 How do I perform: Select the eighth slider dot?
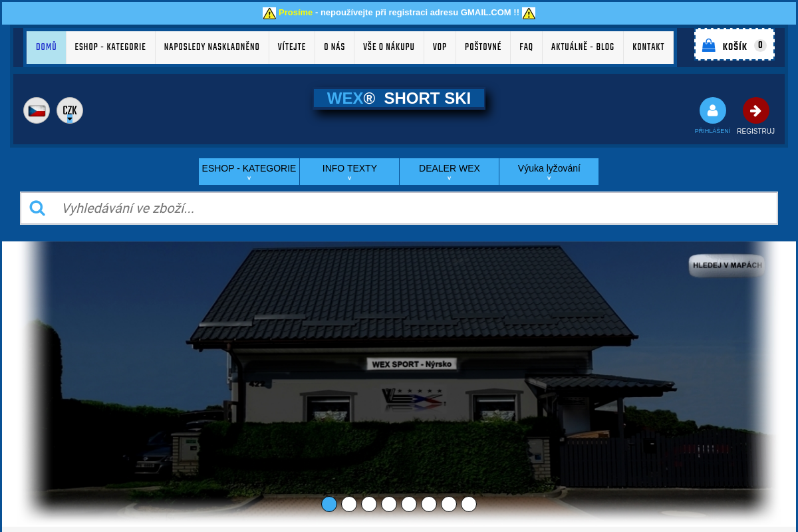(x=469, y=504)
